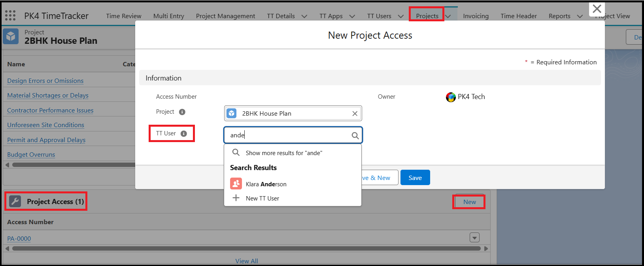Close the New Project Access dialog

597,9
